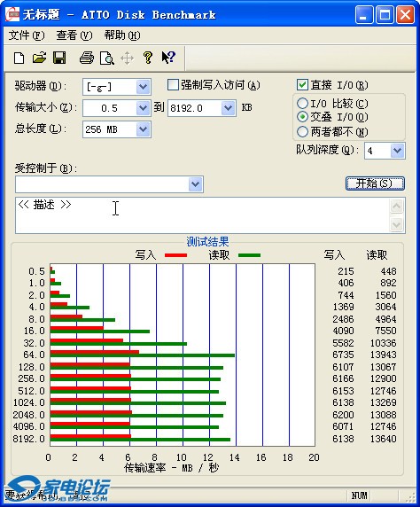Print results with the printer icon
The width and height of the screenshot is (420, 507).
87,58
